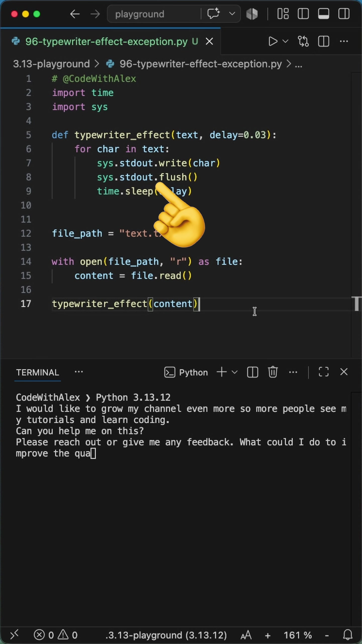Viewport: 362px width, 644px height.
Task: Click line number 17 in the gutter
Action: [26, 304]
